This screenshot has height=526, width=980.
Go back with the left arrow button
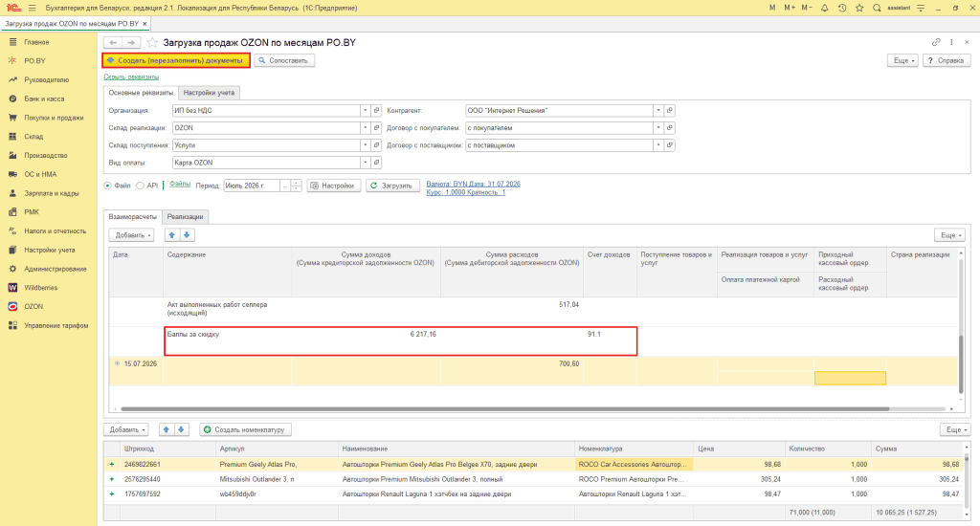(113, 42)
